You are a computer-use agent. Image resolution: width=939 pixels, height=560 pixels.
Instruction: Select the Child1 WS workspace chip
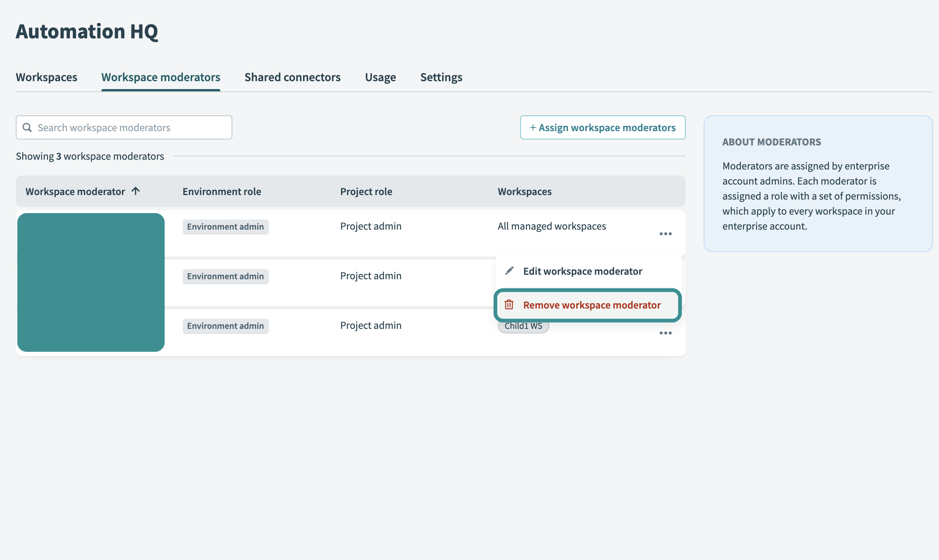click(523, 325)
